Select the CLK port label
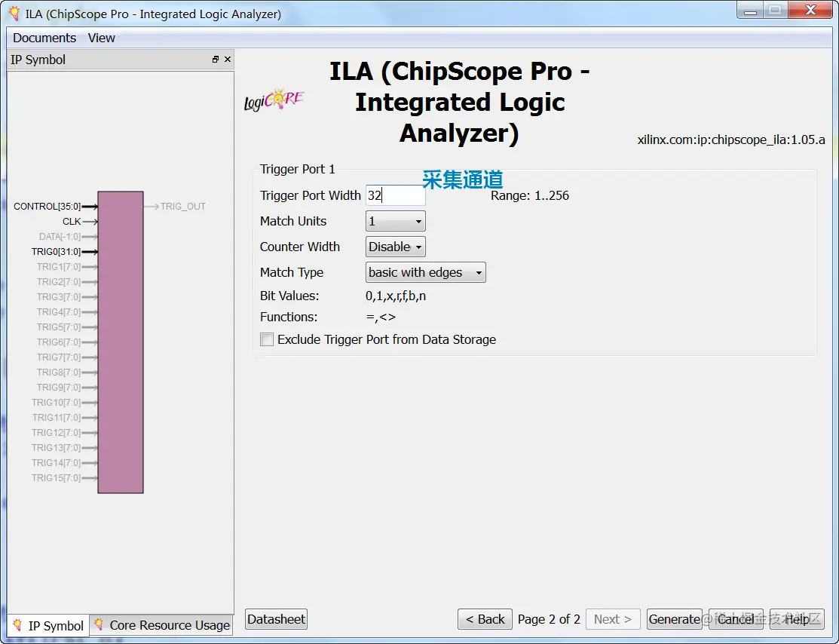 coord(72,222)
